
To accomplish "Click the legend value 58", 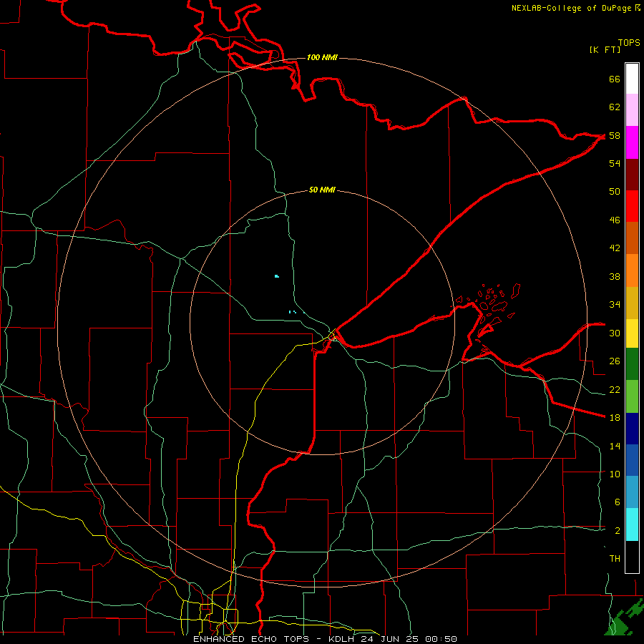I will pos(615,135).
